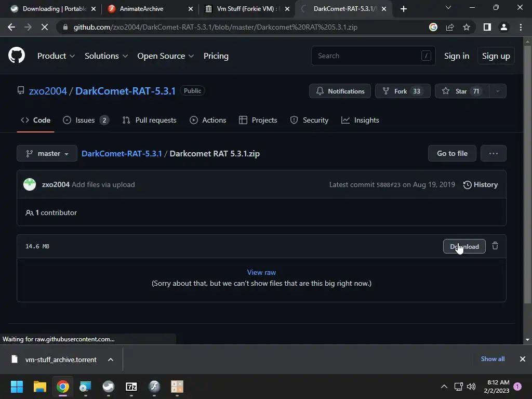Click the Google account icon in address bar

point(433,27)
